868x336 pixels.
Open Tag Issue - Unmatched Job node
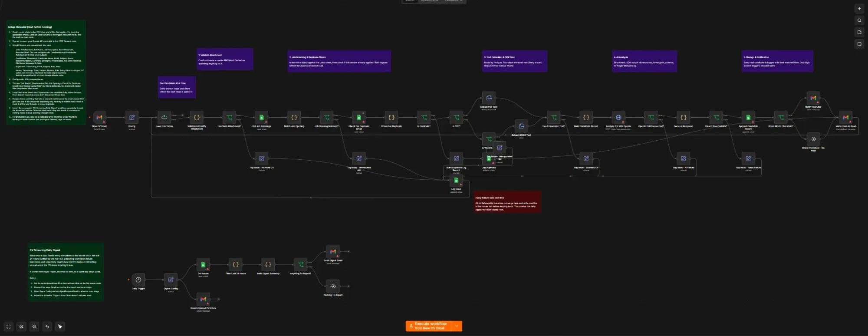(359, 158)
